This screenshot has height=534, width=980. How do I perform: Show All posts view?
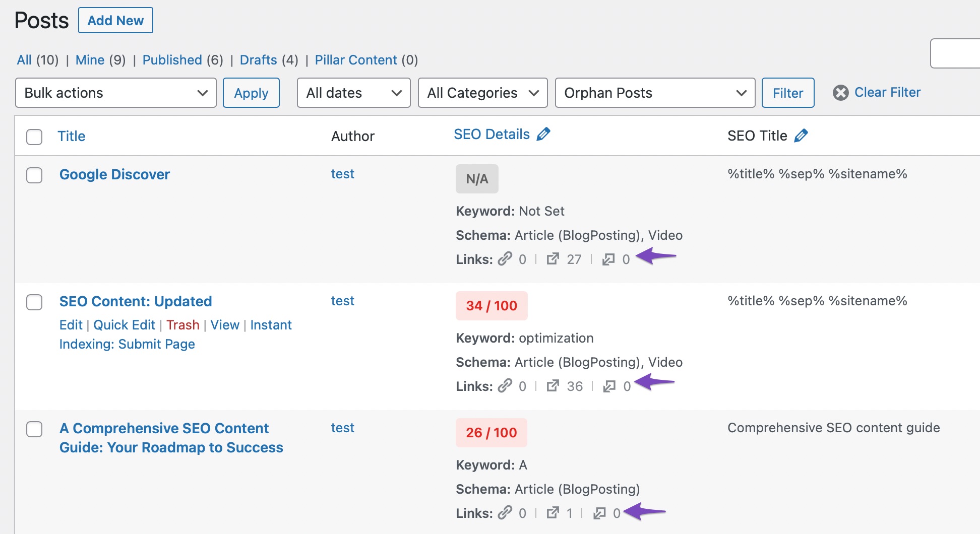point(24,60)
